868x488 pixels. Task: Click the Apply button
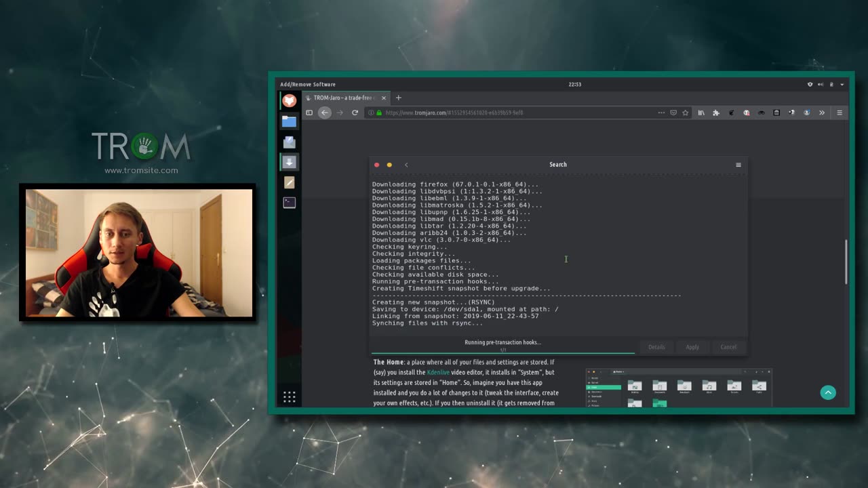[692, 347]
